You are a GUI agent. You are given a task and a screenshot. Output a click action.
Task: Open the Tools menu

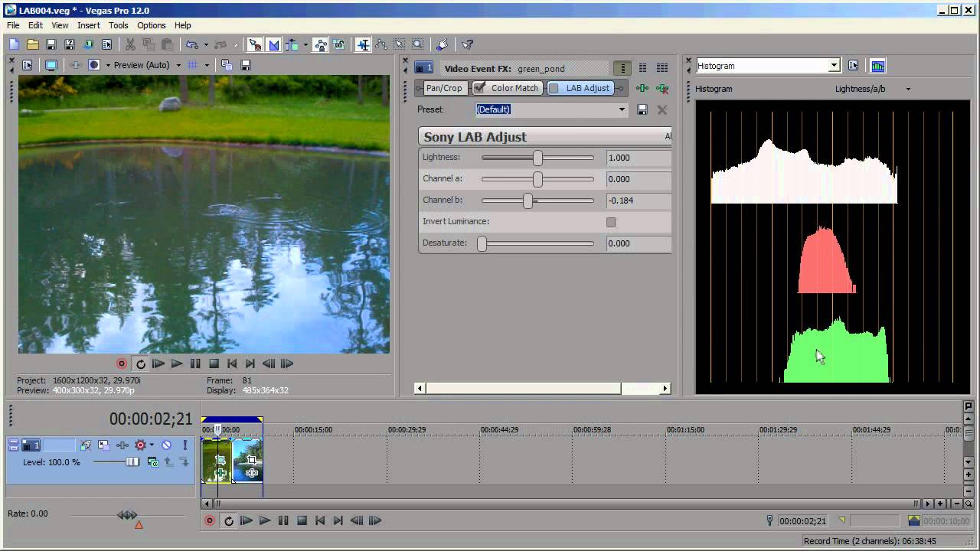tap(119, 25)
